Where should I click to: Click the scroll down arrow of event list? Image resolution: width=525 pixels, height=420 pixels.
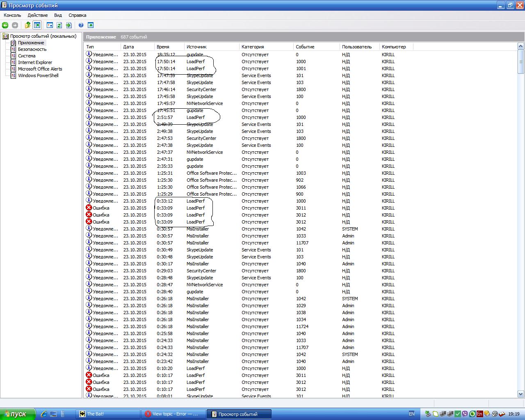pyautogui.click(x=521, y=394)
